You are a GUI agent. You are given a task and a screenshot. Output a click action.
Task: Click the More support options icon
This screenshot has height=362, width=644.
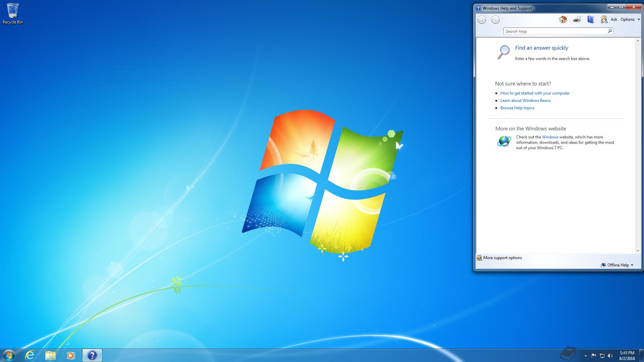[x=479, y=258]
